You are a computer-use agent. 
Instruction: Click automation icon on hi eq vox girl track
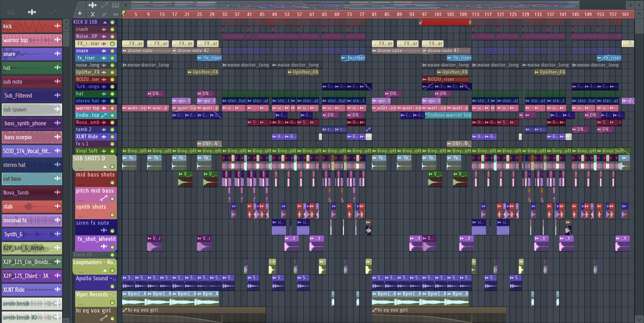pos(104,318)
